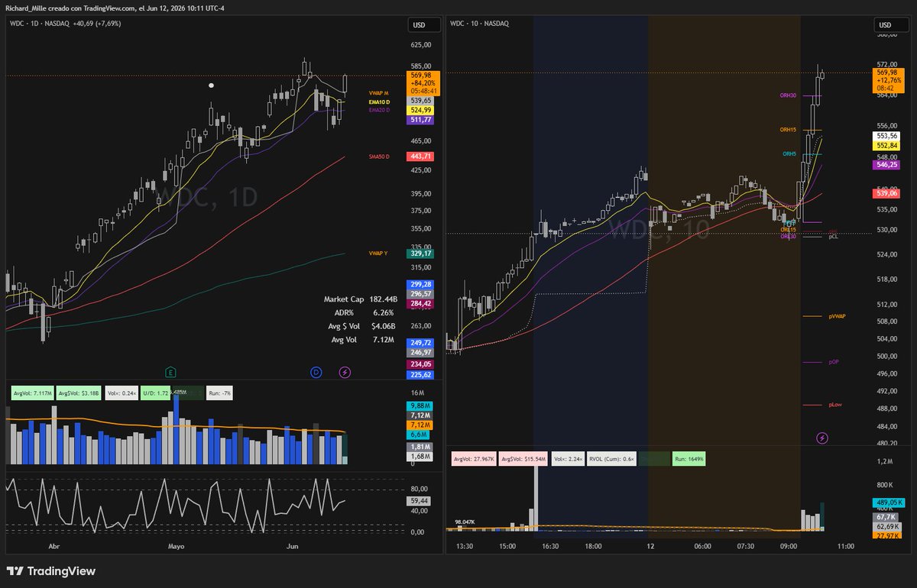917x588 pixels.
Task: Click the 59,44 oscillator value tag
Action: click(x=420, y=501)
